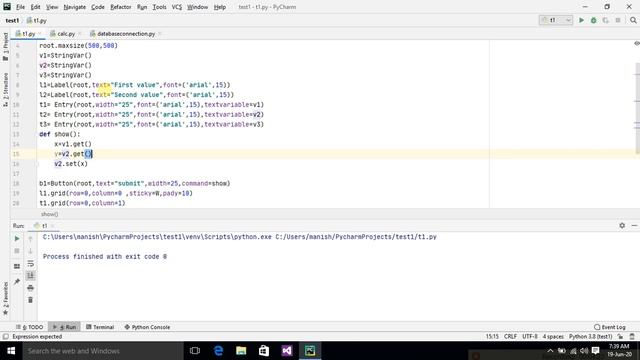This screenshot has width=640, height=360.
Task: Move down the stack trace in Run panel
Action: (30, 251)
